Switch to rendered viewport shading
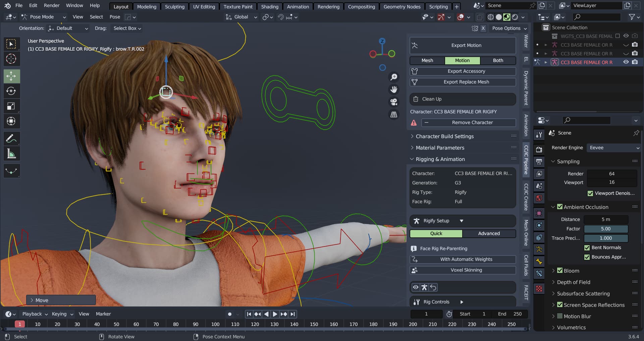The height and width of the screenshot is (341, 644). coord(515,17)
